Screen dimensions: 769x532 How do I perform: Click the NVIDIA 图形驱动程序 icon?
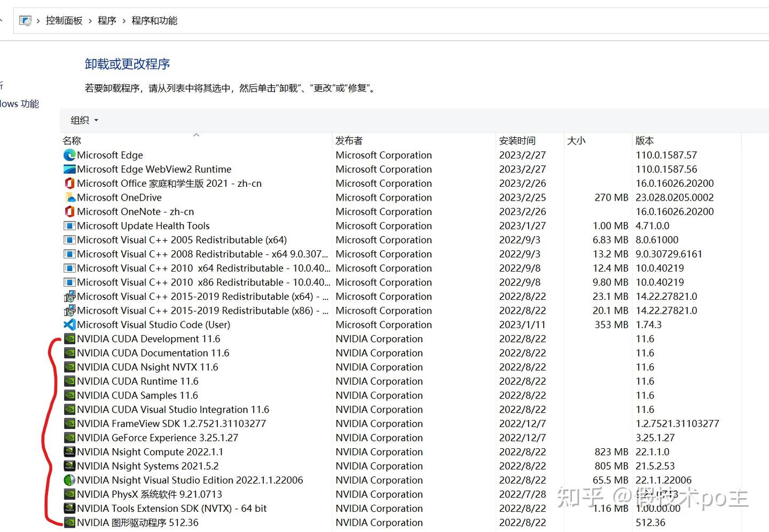[x=69, y=523]
